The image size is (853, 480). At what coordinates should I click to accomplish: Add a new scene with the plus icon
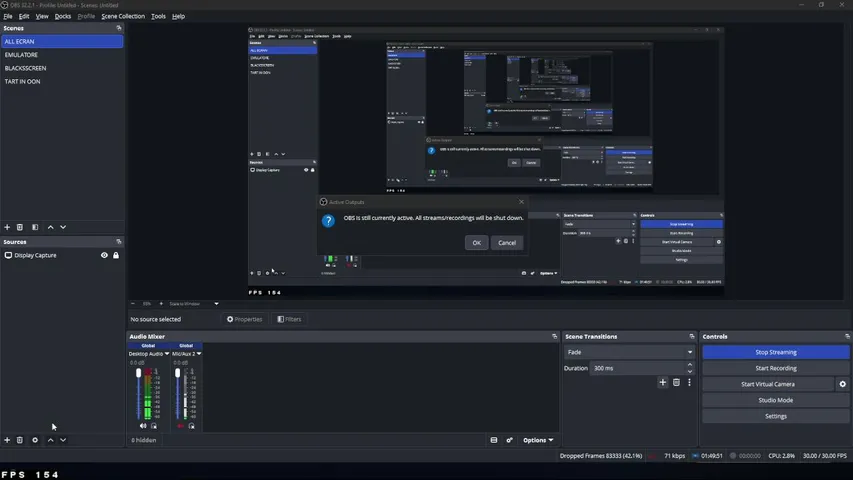[7, 227]
